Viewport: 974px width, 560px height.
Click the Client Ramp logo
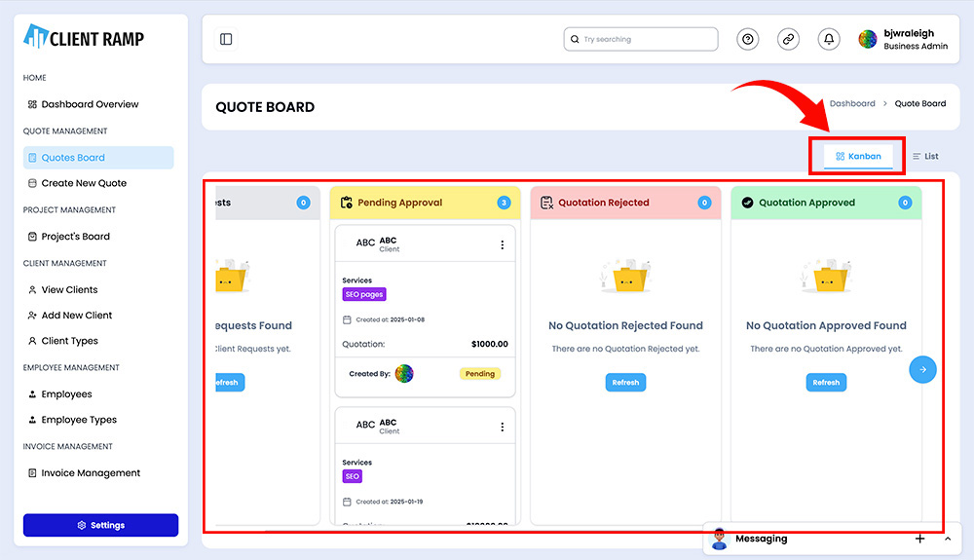84,37
